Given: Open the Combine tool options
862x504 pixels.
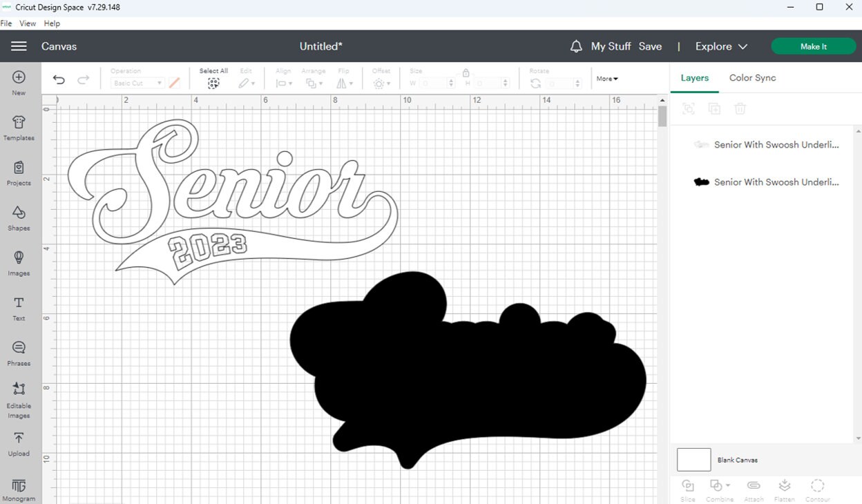Looking at the screenshot, I should tap(720, 487).
